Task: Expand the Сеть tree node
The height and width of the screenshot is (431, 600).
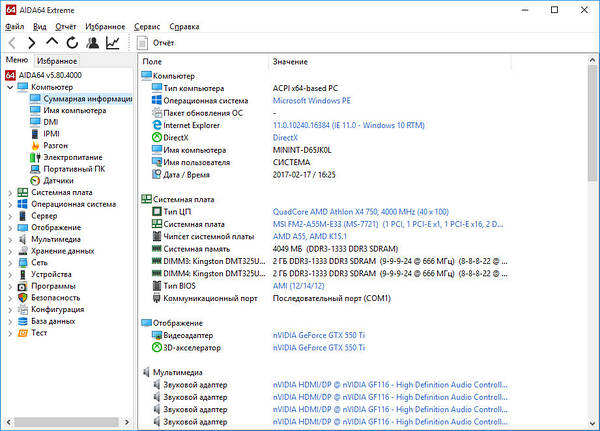Action: click(10, 263)
